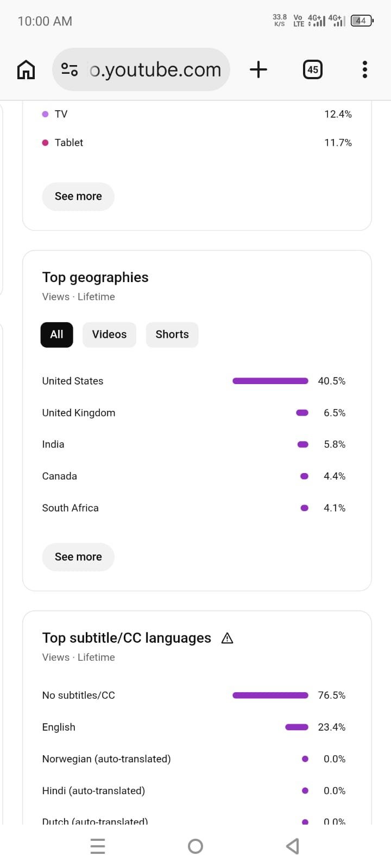
Task: Open tab switcher showing 45 tabs
Action: point(312,69)
